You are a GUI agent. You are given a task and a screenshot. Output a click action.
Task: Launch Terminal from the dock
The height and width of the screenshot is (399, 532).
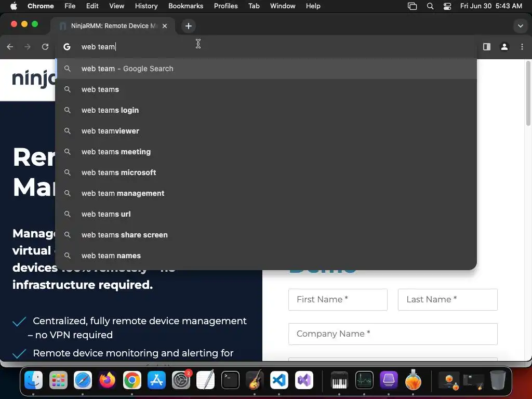[230, 380]
